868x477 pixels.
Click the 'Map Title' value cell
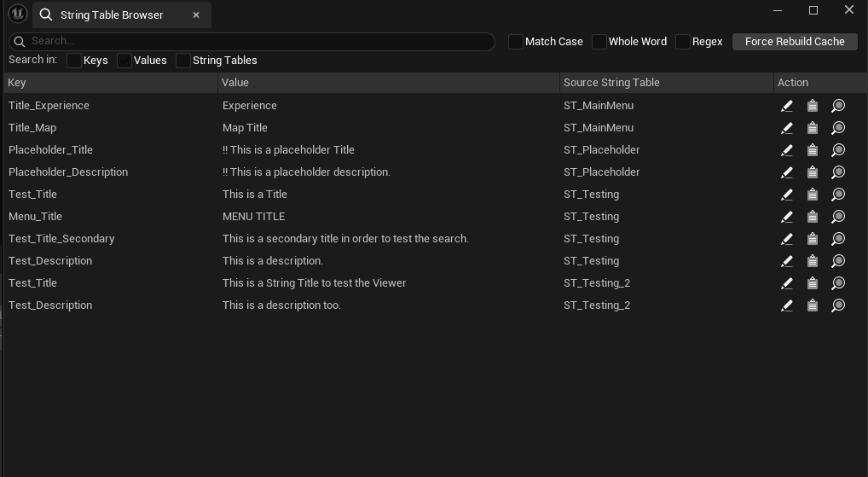(245, 128)
